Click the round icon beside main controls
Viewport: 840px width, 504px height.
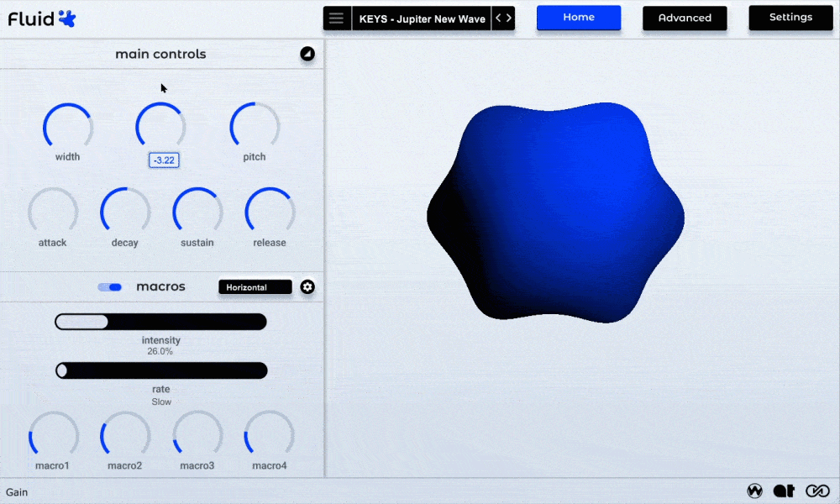[x=307, y=55]
